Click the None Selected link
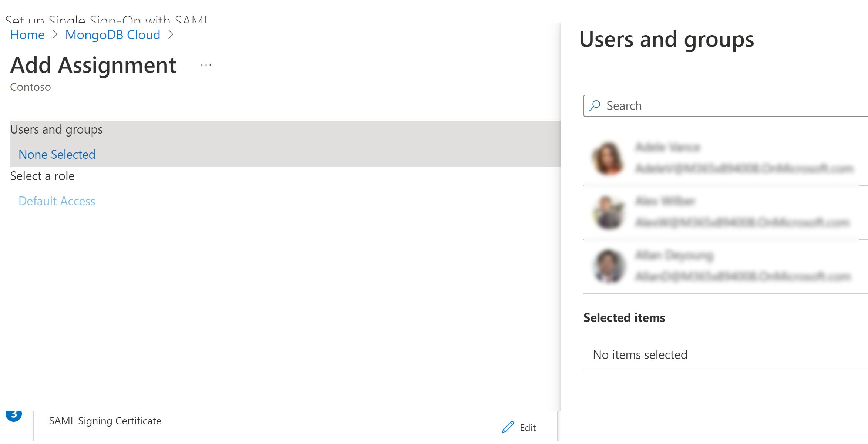This screenshot has height=444, width=868. pos(57,154)
